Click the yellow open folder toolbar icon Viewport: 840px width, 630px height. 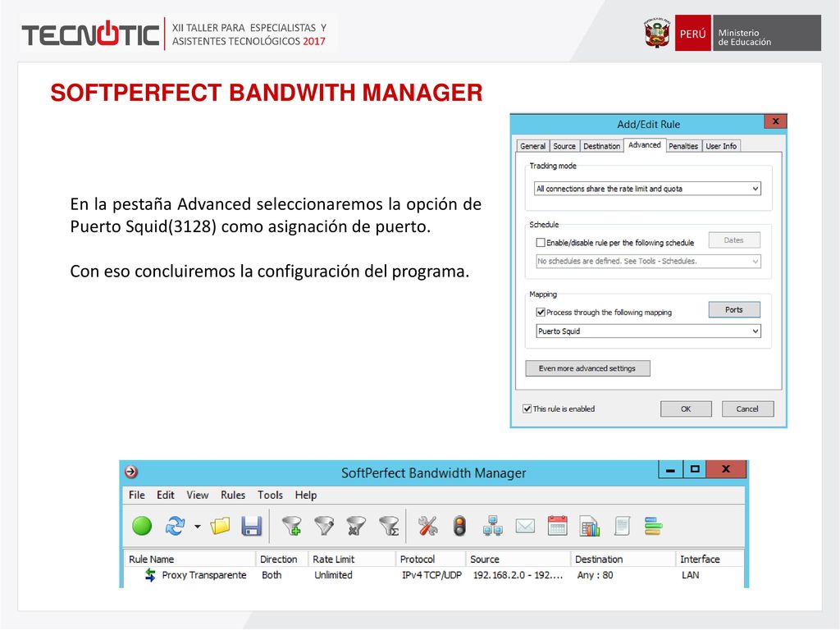[220, 526]
